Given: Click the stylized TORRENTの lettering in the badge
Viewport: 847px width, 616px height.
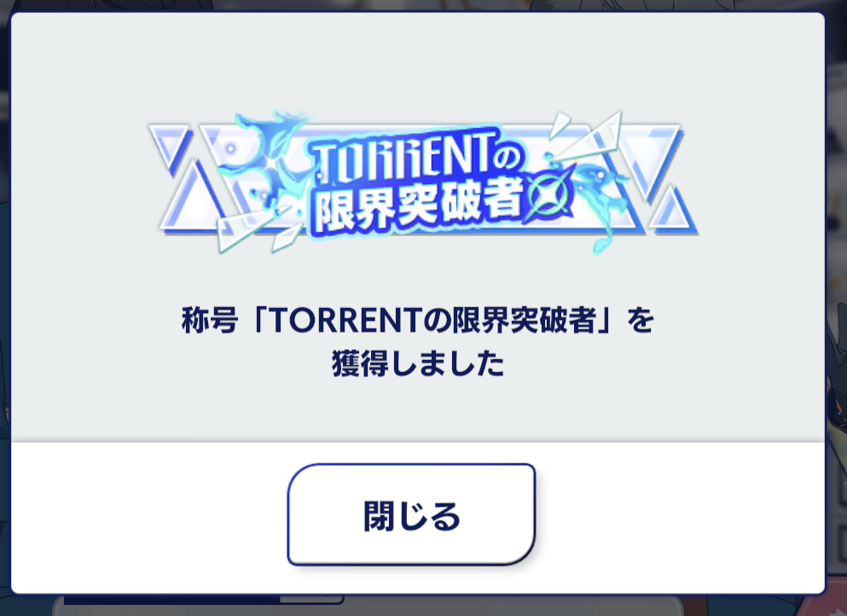Looking at the screenshot, I should [417, 158].
